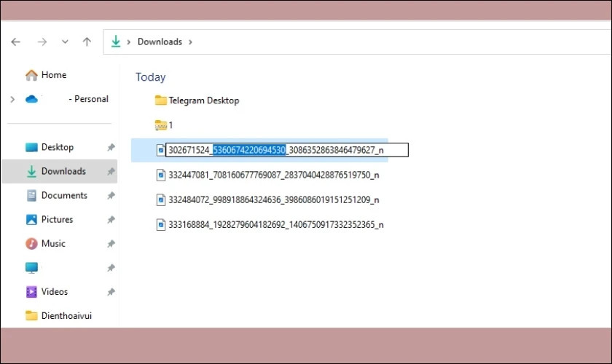Select file starting with 332447081
This screenshot has height=364, width=612.
273,175
